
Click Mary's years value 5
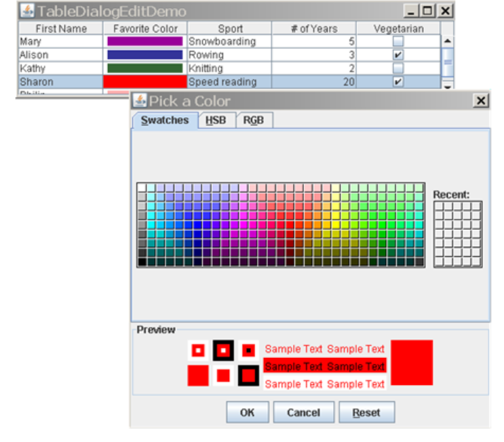tap(314, 41)
